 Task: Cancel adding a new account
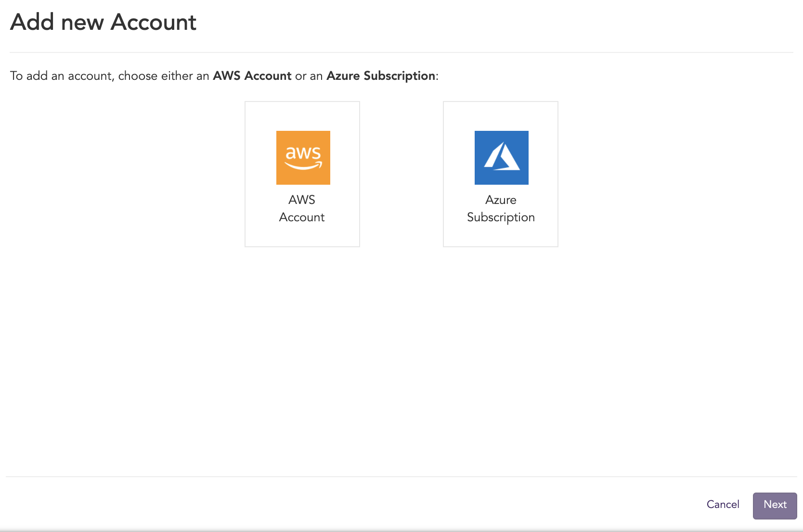pos(723,505)
